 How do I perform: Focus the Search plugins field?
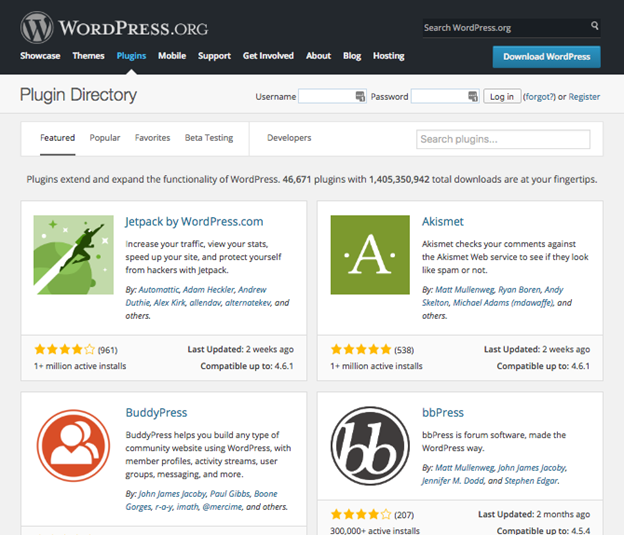pyautogui.click(x=503, y=139)
